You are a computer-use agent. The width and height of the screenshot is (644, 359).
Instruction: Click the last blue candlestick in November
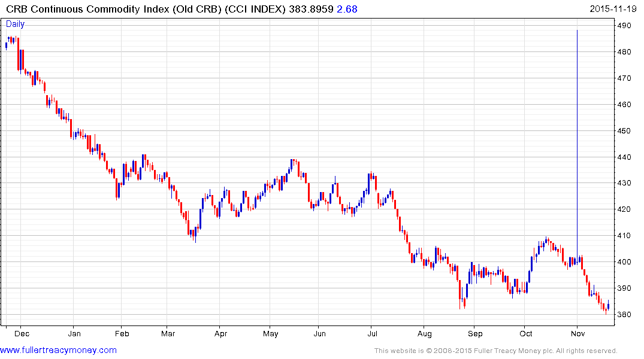[x=608, y=305]
